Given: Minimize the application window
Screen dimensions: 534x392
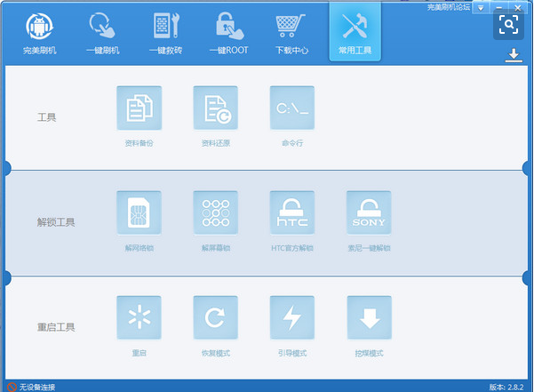Looking at the screenshot, I should tap(499, 8).
